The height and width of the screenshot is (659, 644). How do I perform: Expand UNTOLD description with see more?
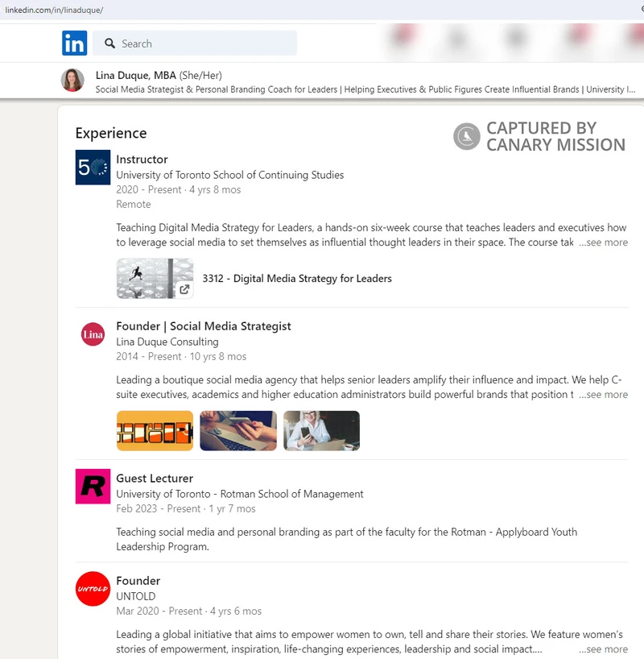click(603, 649)
